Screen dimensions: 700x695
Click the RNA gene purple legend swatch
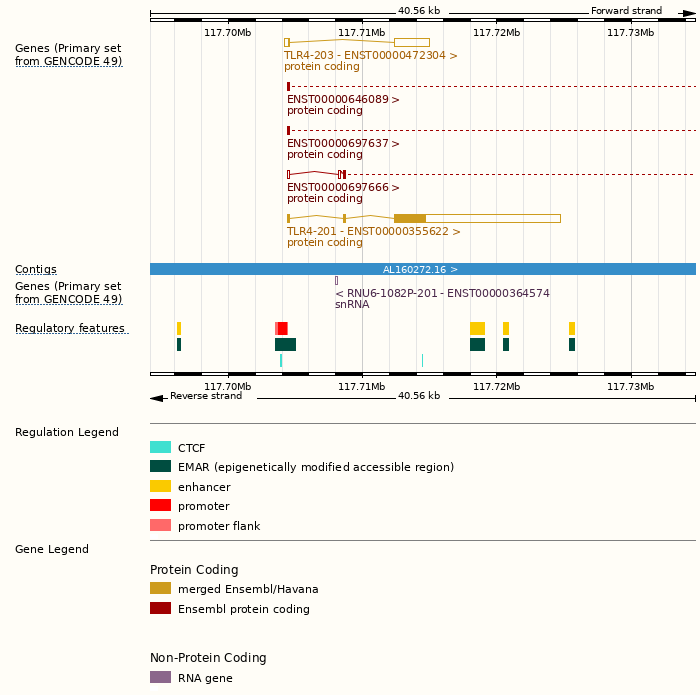point(160,678)
